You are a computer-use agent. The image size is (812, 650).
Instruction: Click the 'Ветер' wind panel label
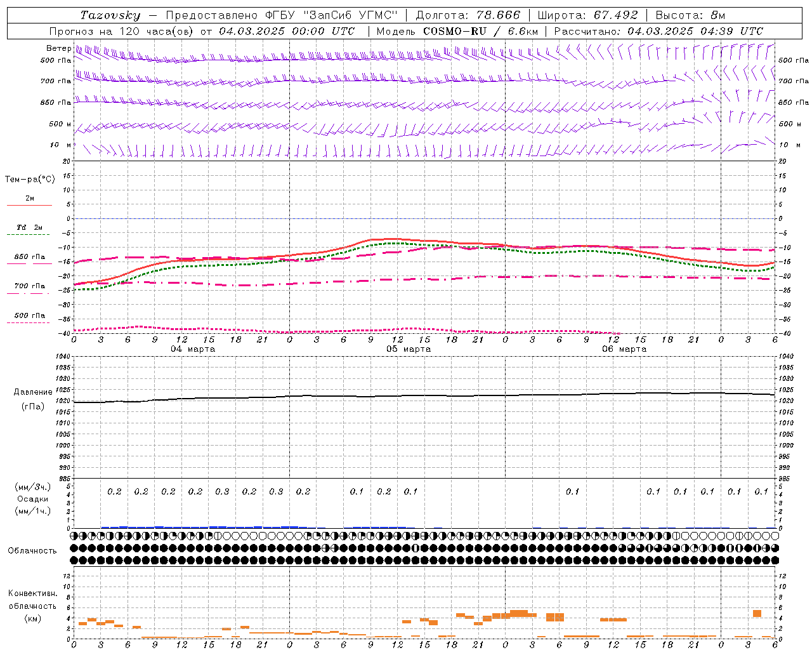[58, 48]
